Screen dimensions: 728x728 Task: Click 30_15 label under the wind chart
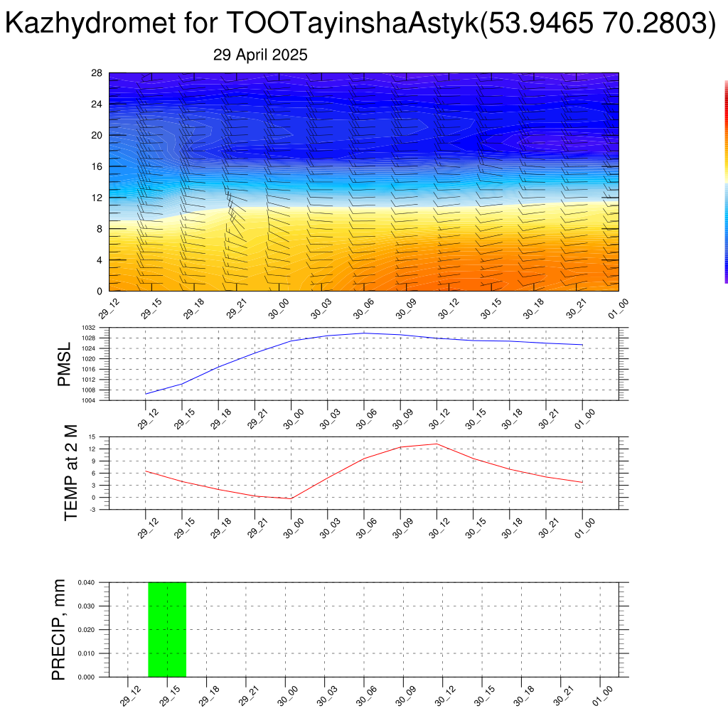coord(491,309)
